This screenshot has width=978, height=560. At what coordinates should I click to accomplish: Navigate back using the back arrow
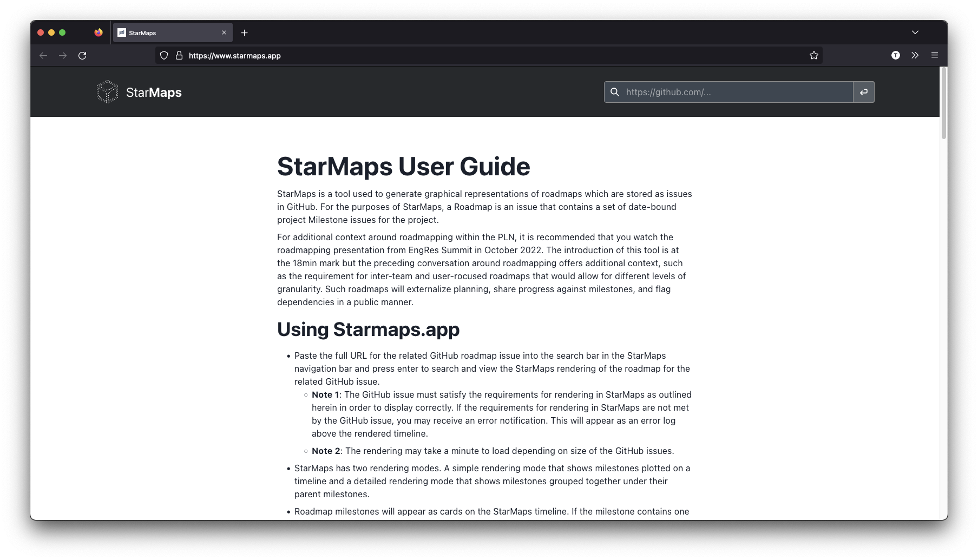43,55
